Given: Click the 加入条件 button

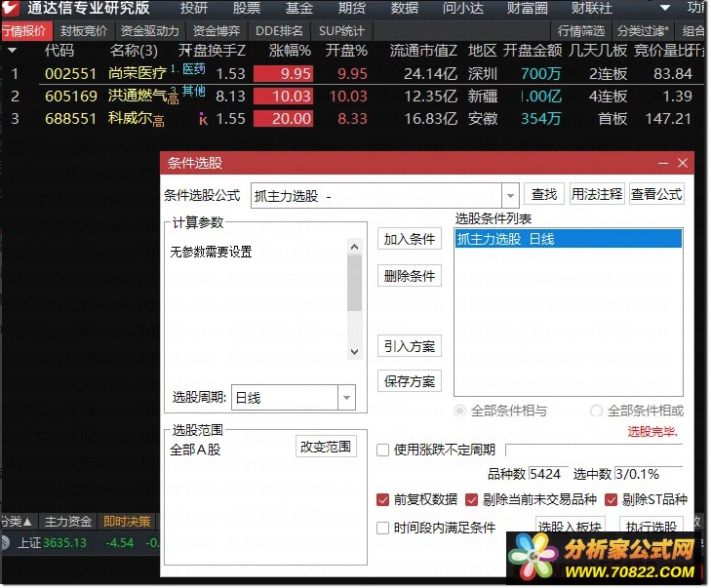Looking at the screenshot, I should pyautogui.click(x=410, y=239).
